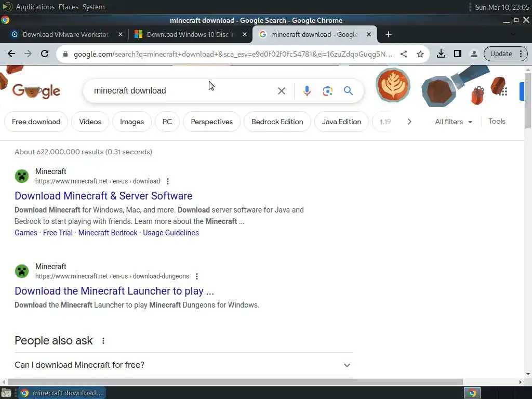Image resolution: width=532 pixels, height=399 pixels.
Task: Start voice search with the microphone icon
Action: click(x=307, y=90)
